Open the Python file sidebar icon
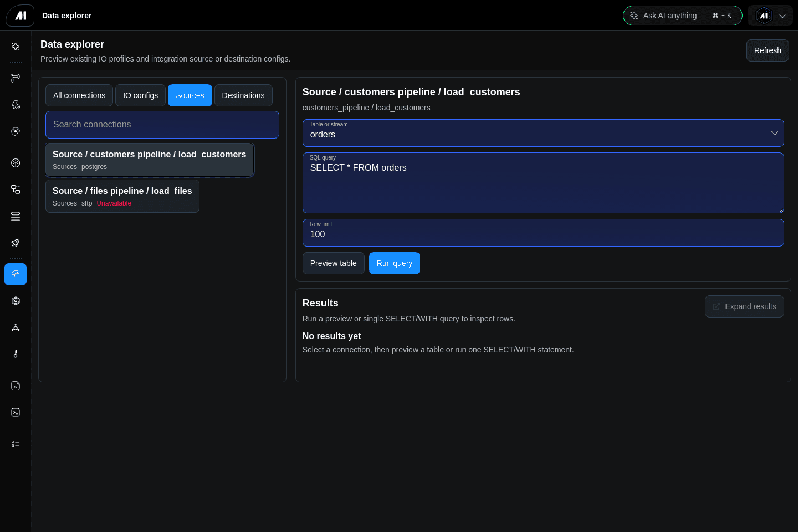Image resolution: width=798 pixels, height=532 pixels. (x=16, y=386)
